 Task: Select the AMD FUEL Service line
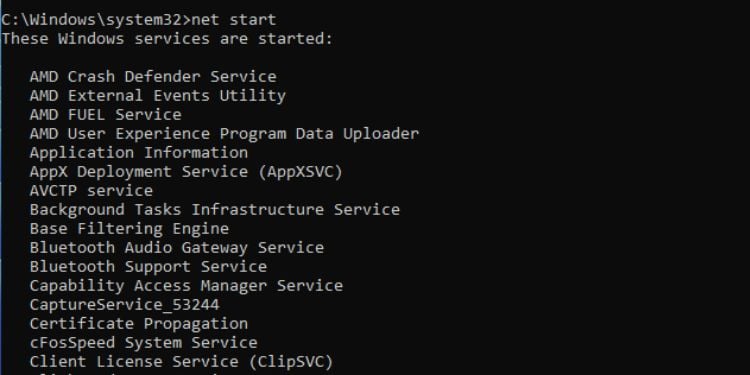(x=106, y=115)
